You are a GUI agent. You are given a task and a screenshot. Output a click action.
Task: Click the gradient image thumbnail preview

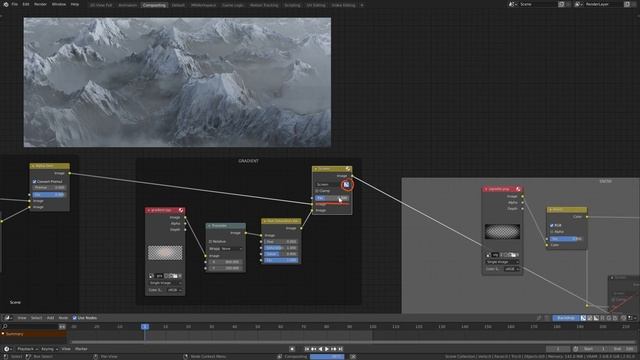(165, 253)
